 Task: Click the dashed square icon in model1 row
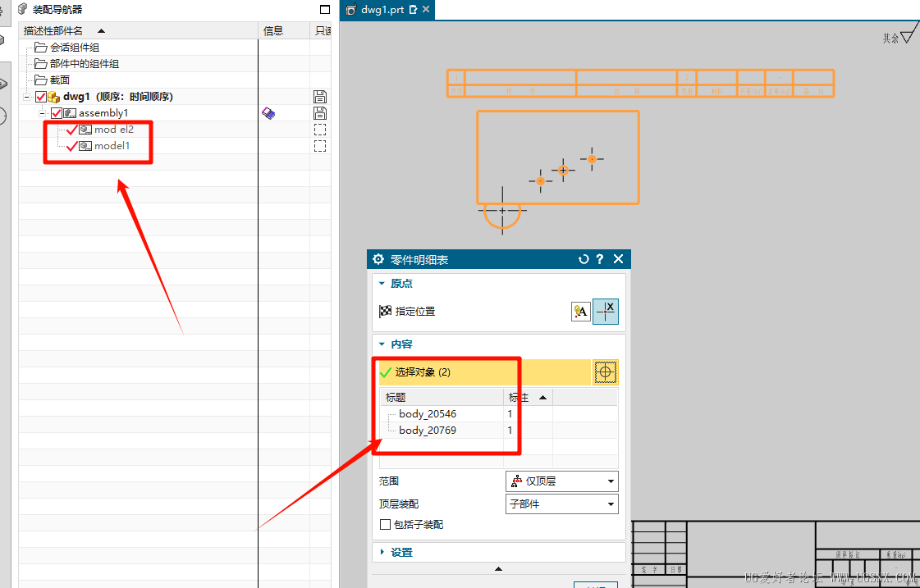320,146
